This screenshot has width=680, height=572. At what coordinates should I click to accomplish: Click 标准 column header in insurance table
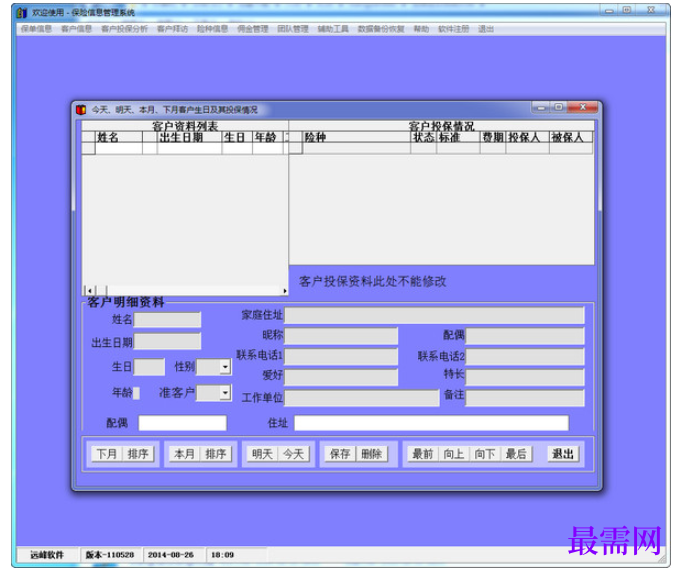(x=458, y=137)
